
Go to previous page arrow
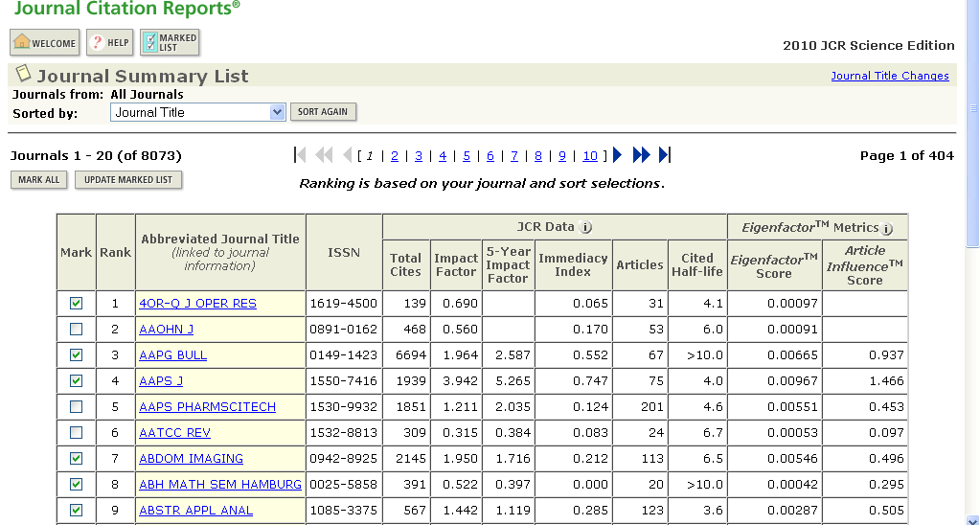(348, 155)
